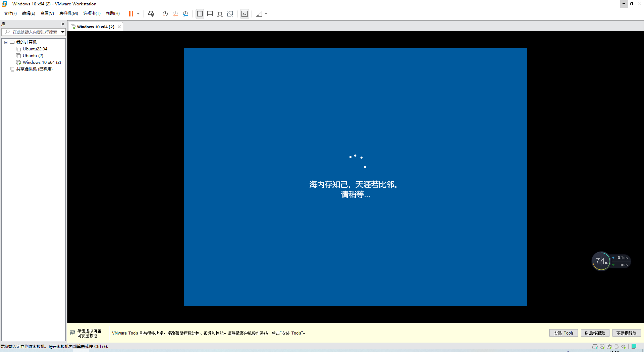Select the Ubuntu22.04 virtual machine
Screen dimensions: 644x352
(35, 49)
